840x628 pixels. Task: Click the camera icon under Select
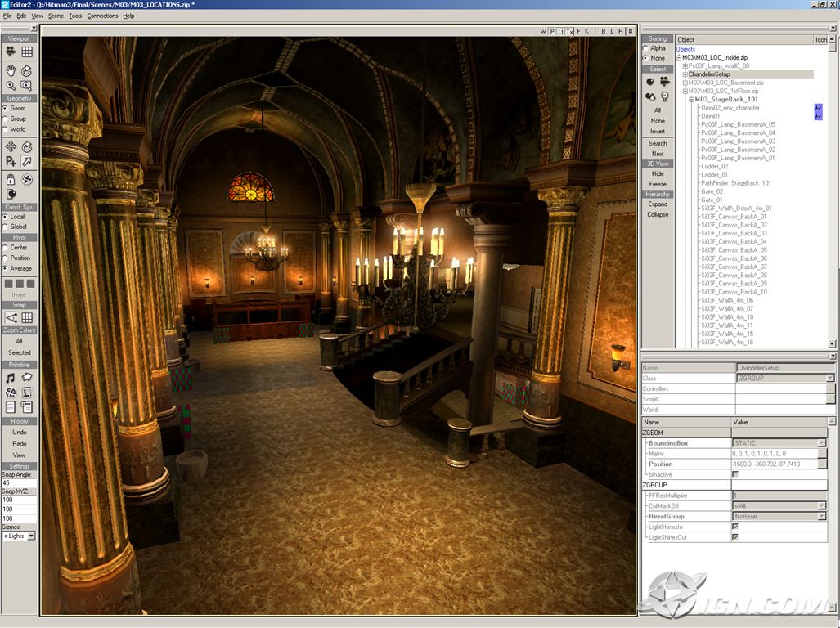[665, 82]
